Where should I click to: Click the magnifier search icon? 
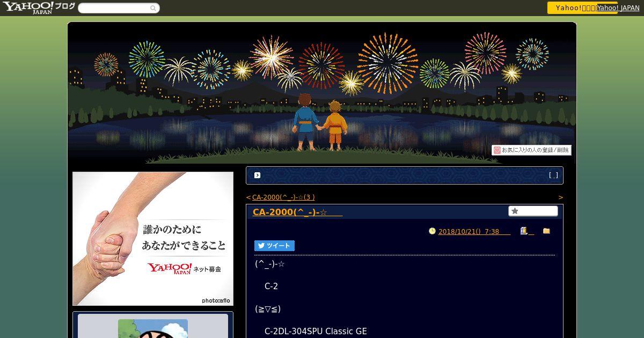coord(153,8)
